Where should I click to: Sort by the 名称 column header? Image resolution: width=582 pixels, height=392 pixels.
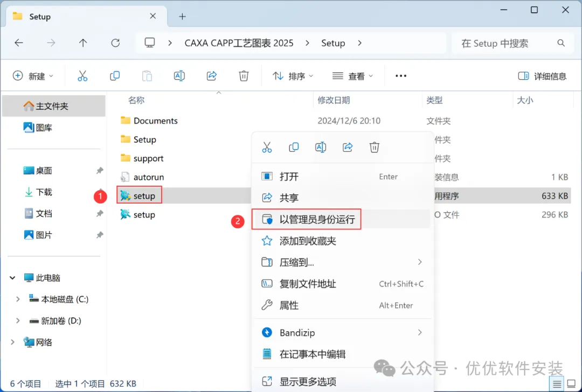(136, 100)
